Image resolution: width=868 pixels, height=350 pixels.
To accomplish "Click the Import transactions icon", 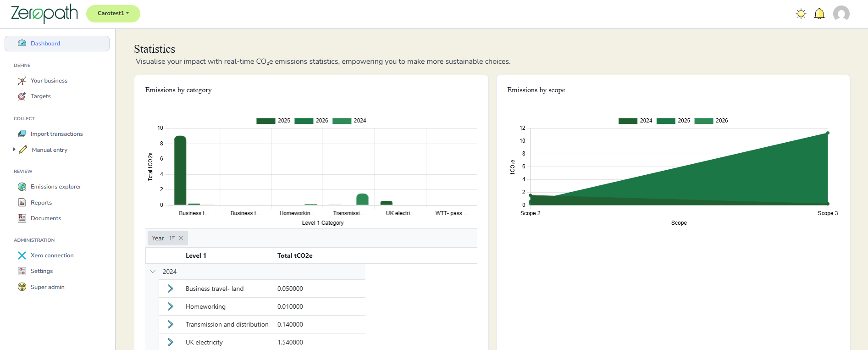I will (x=22, y=134).
